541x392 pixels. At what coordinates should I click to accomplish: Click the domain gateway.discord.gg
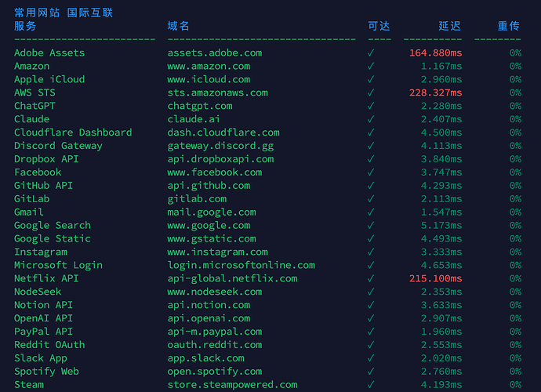[x=220, y=146]
